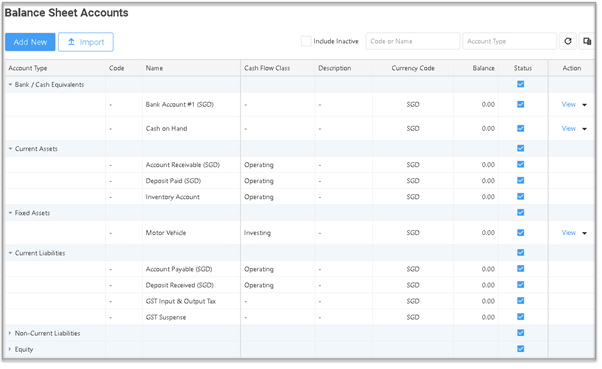Toggle status checkbox for Equity group
The image size is (602, 369).
click(x=521, y=349)
